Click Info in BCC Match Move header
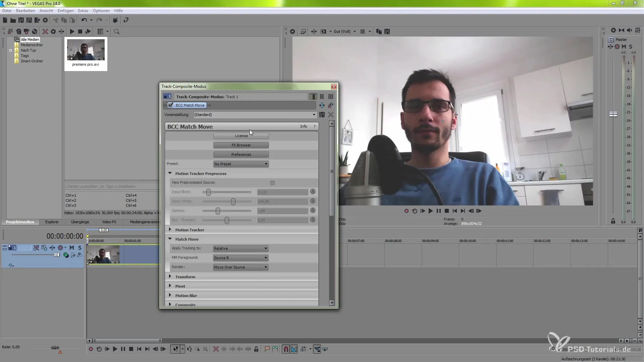Viewport: 644px width, 362px height. (x=304, y=126)
